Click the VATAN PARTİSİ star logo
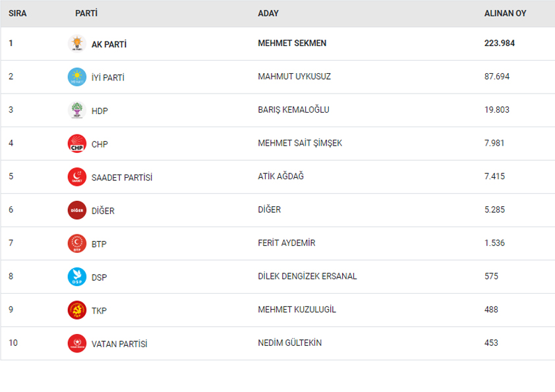Screen dimensions: 555x392 [77, 343]
